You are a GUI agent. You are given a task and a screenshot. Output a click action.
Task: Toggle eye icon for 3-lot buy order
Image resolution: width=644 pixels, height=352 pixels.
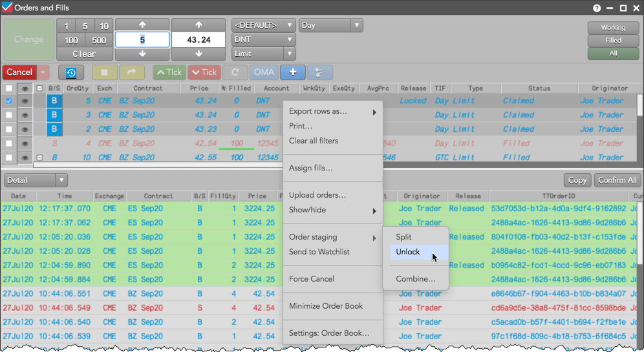pos(25,115)
